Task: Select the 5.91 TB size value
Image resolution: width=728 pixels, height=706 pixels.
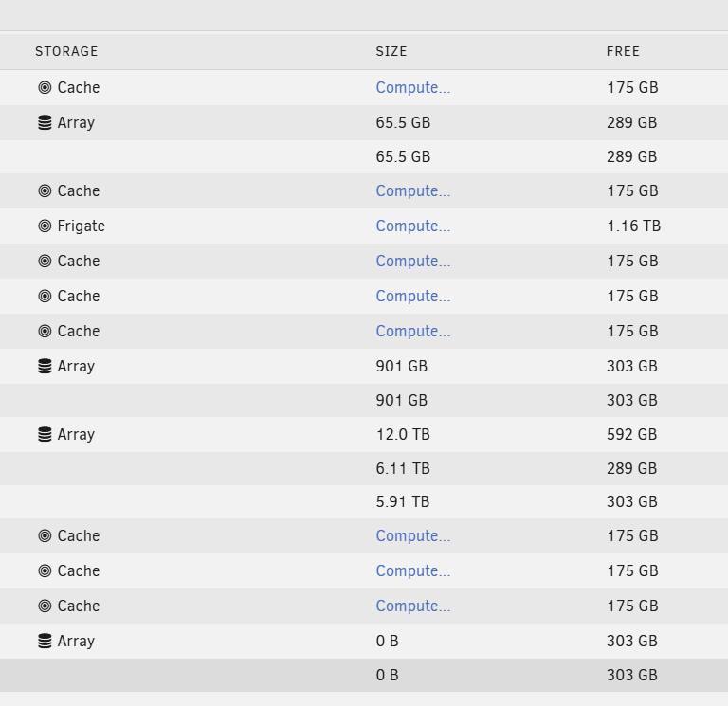Action: [403, 501]
